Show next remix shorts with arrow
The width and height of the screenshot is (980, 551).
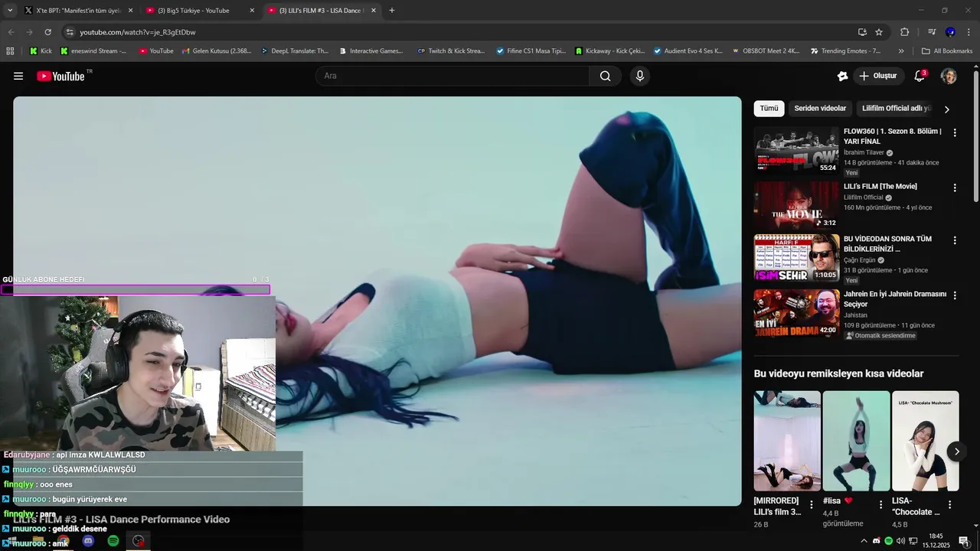tap(957, 452)
